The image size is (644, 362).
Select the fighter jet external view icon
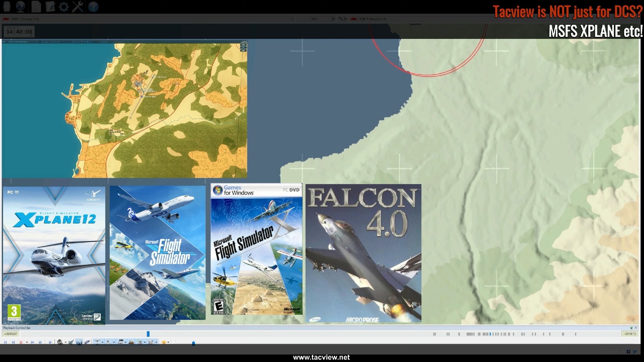(71, 342)
